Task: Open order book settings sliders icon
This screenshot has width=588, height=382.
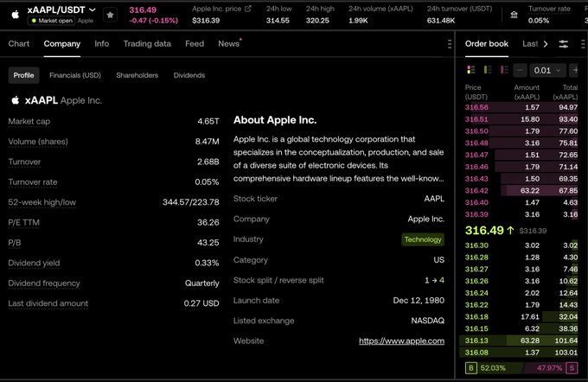Action: pos(563,44)
